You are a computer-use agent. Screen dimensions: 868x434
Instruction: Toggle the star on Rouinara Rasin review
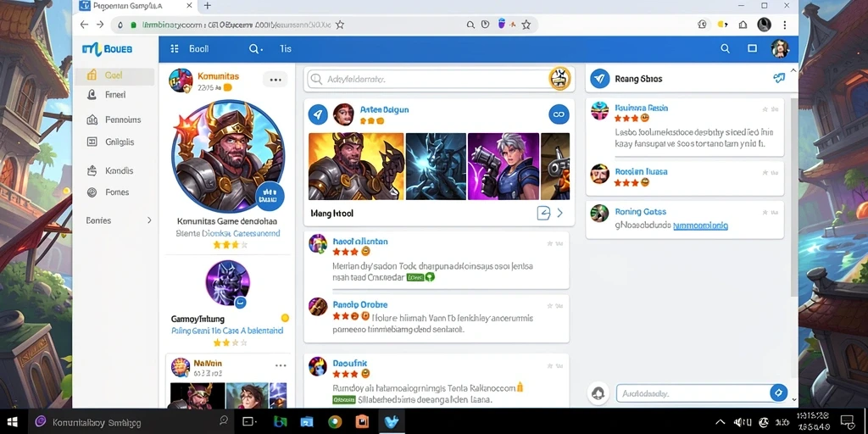(x=765, y=109)
